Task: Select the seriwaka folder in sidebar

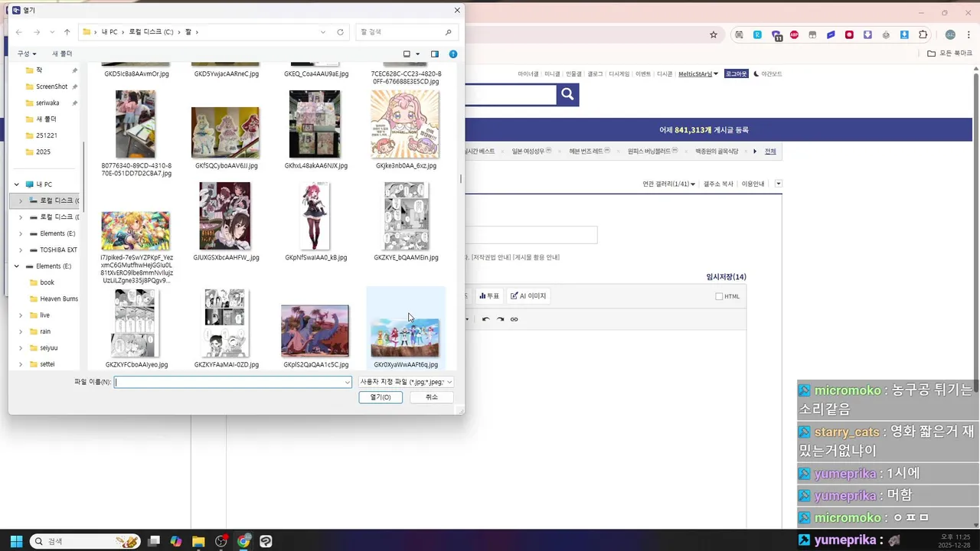Action: click(47, 103)
